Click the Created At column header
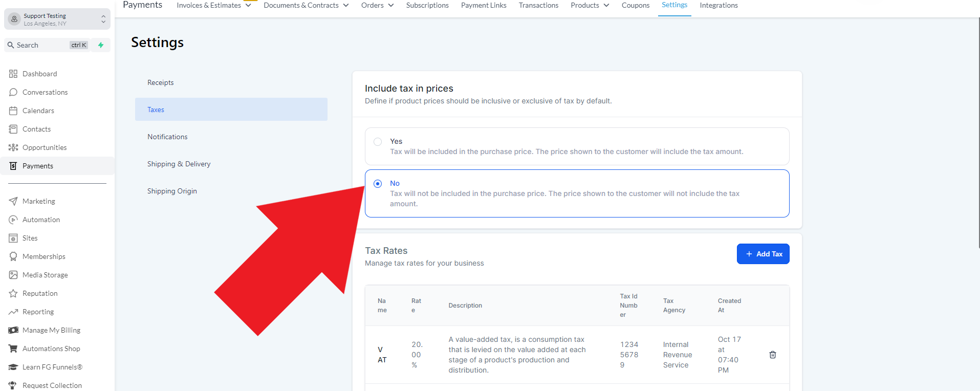The image size is (980, 391). [x=729, y=306]
